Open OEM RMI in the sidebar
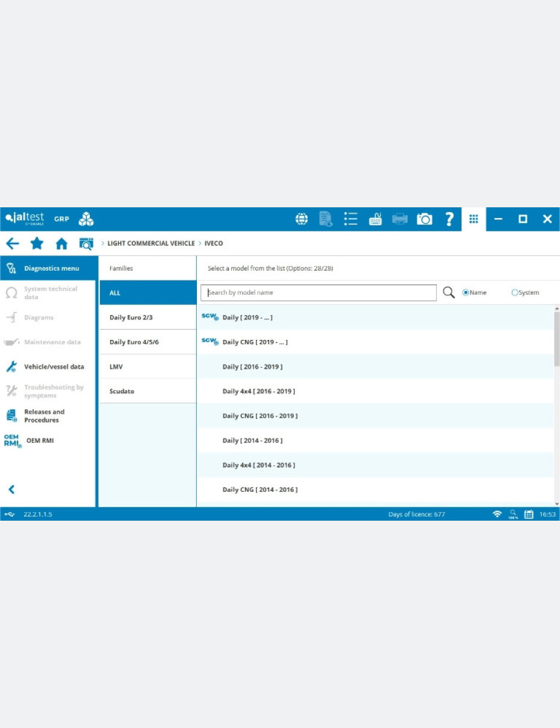560x728 pixels. [x=48, y=441]
